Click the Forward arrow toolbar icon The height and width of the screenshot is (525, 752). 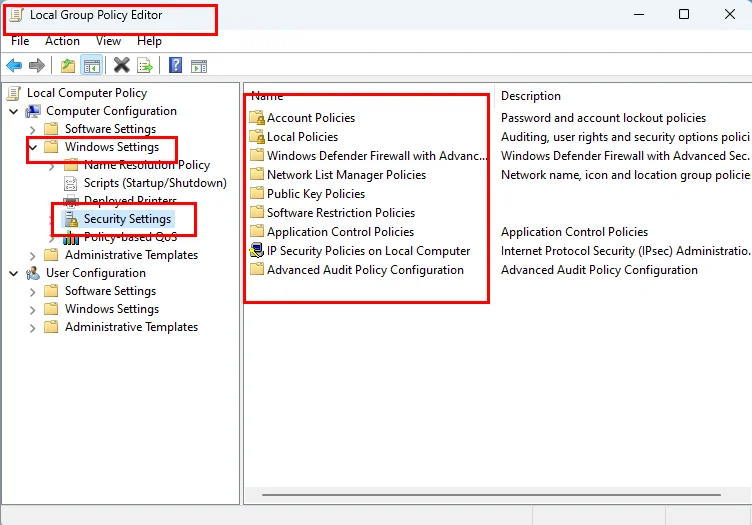pos(37,65)
